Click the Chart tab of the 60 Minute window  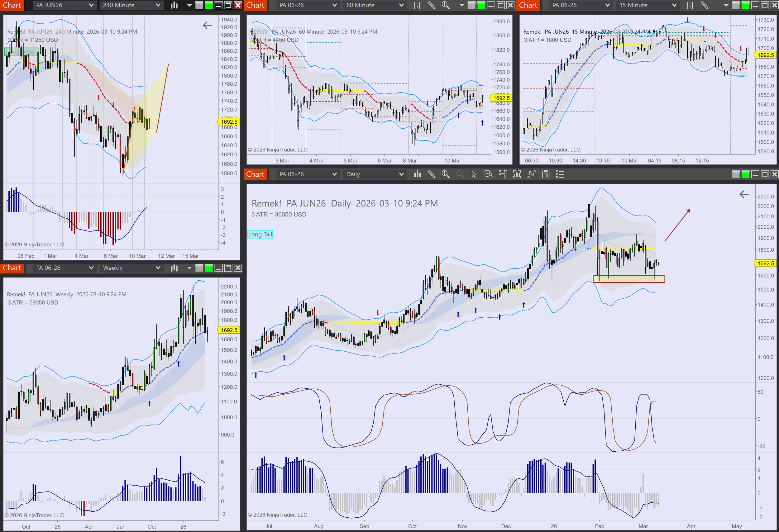click(256, 5)
